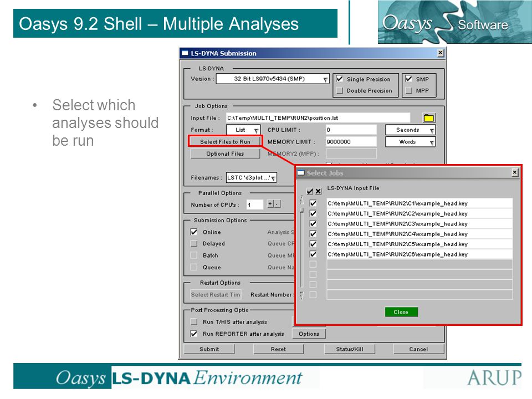532x399 pixels.
Task: Select C2\example_head.key file path text
Action: pyautogui.click(x=397, y=213)
